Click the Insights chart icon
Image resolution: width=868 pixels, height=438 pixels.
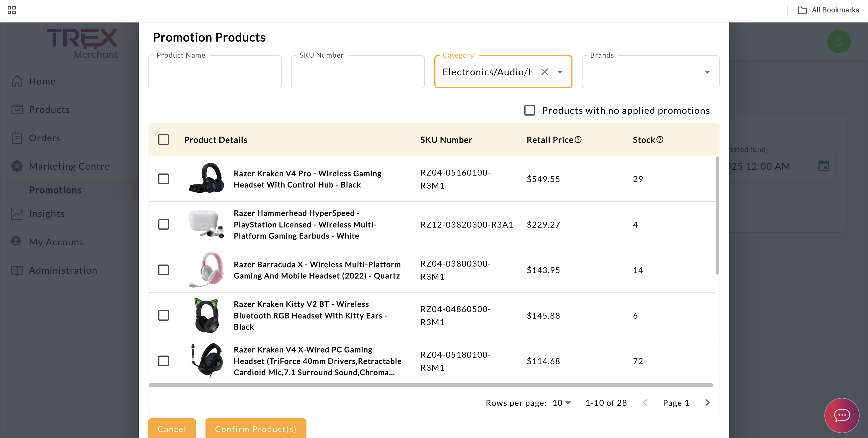[17, 213]
